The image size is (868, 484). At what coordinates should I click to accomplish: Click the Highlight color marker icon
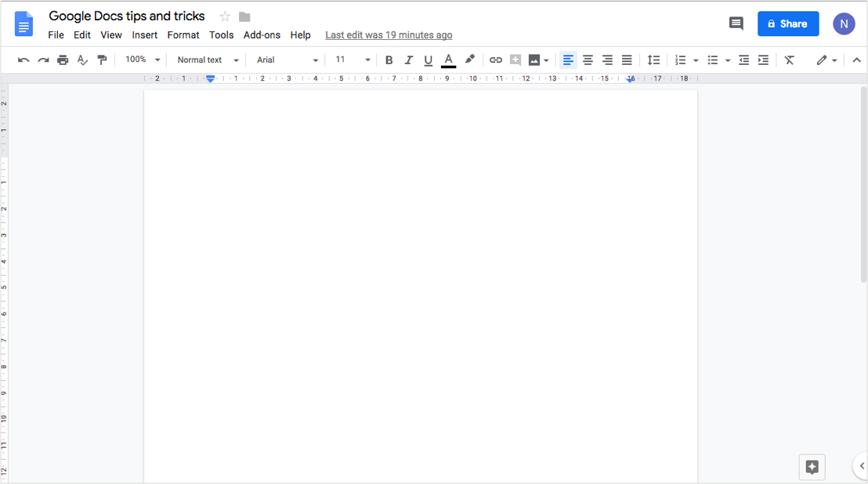pyautogui.click(x=469, y=60)
